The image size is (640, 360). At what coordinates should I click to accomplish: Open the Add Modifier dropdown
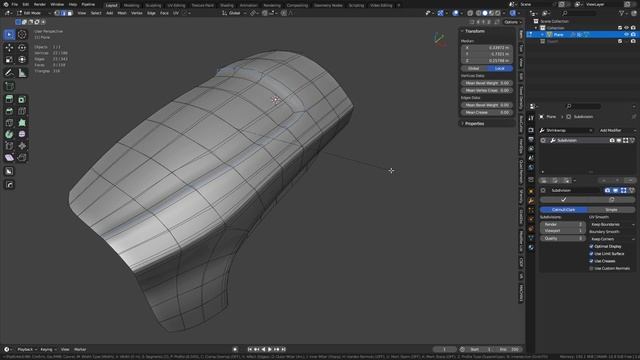[x=616, y=131]
